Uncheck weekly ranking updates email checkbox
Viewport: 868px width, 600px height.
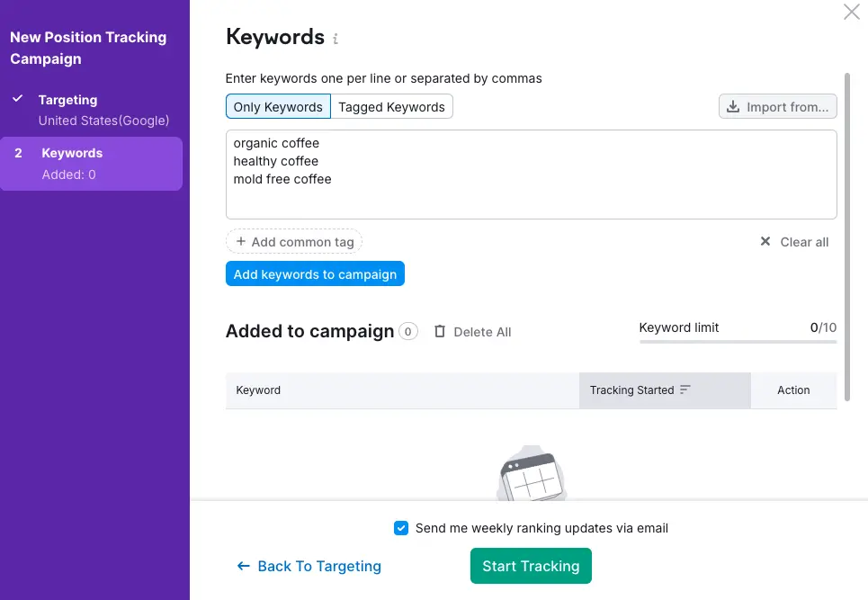point(401,528)
